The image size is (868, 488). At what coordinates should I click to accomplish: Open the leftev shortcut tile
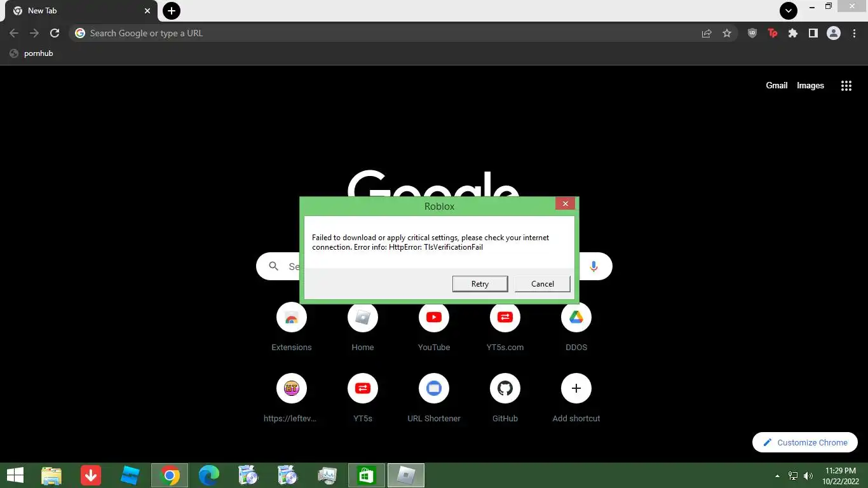click(292, 398)
